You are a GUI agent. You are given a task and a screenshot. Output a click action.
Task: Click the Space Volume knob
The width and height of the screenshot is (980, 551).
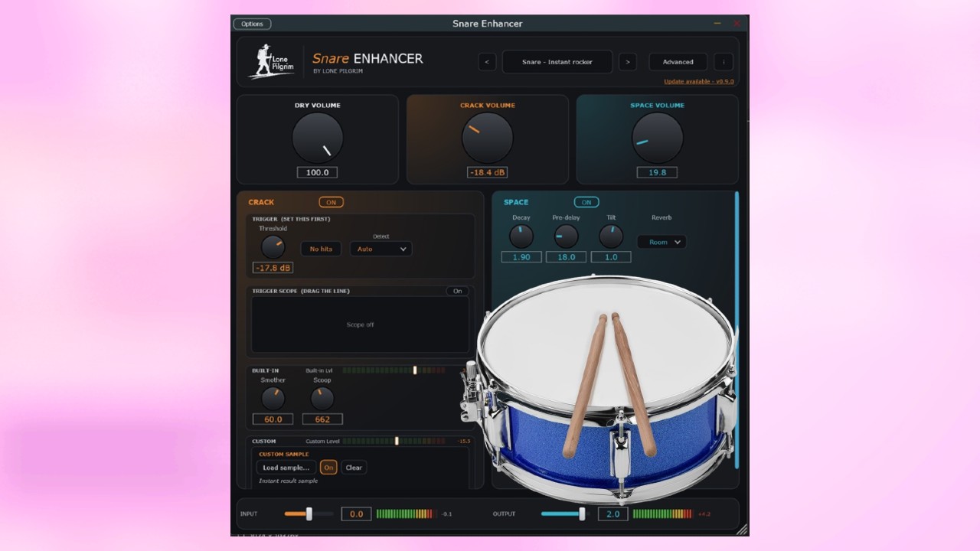(x=658, y=138)
